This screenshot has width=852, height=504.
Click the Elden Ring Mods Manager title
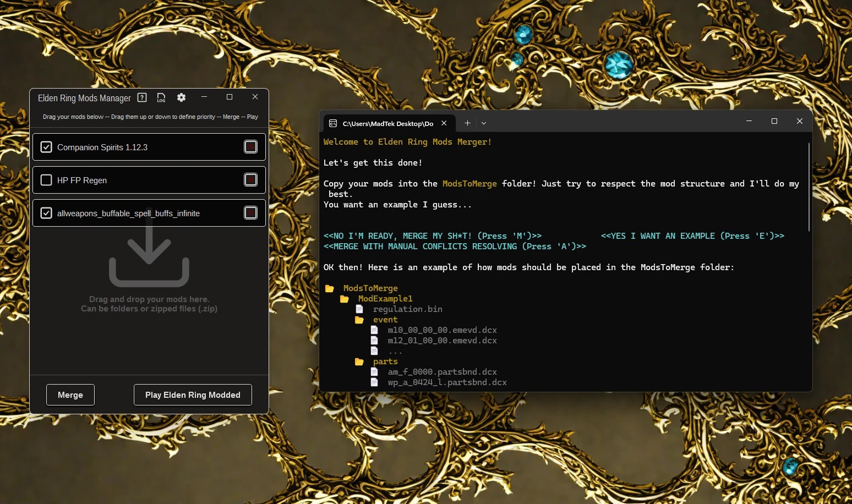tap(84, 98)
